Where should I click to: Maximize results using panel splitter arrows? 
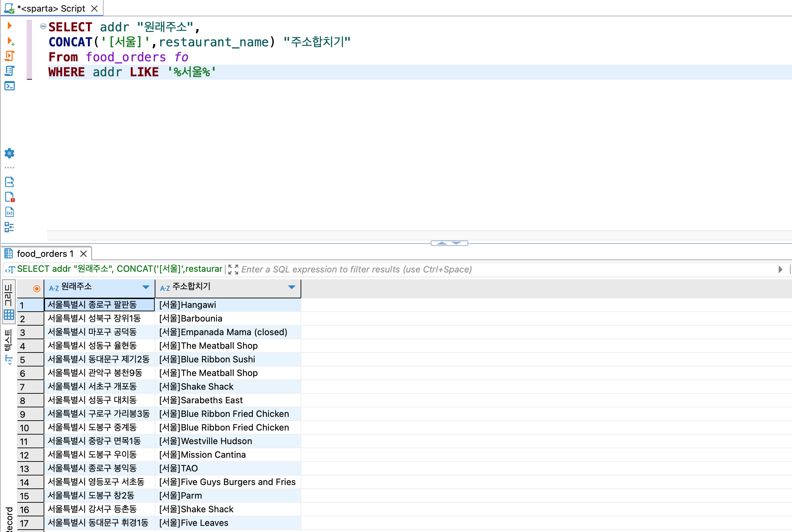tap(442, 243)
